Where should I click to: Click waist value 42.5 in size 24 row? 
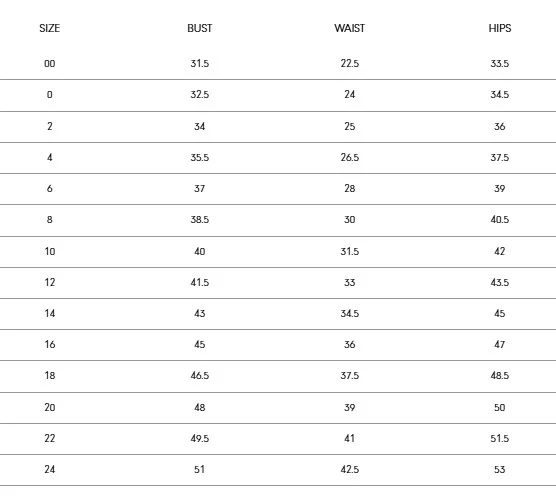pos(350,470)
